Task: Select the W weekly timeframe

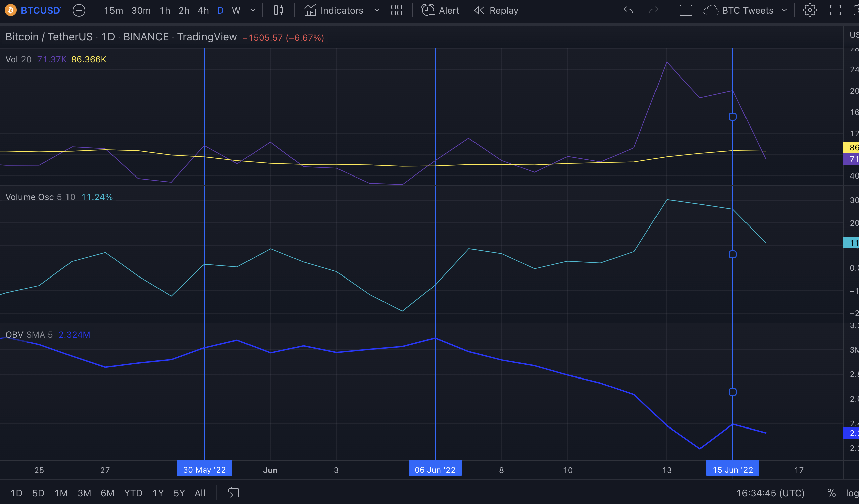Action: click(x=236, y=10)
